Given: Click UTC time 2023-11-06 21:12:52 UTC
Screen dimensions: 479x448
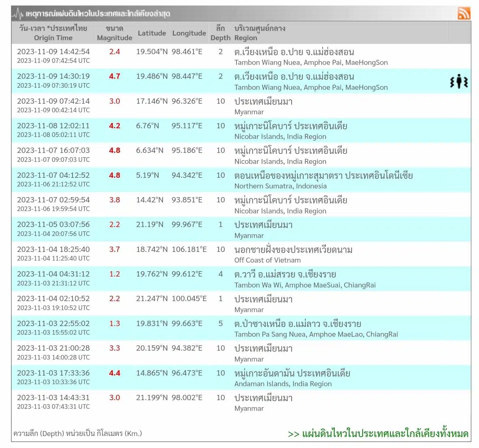Looking at the screenshot, I should point(53,184).
